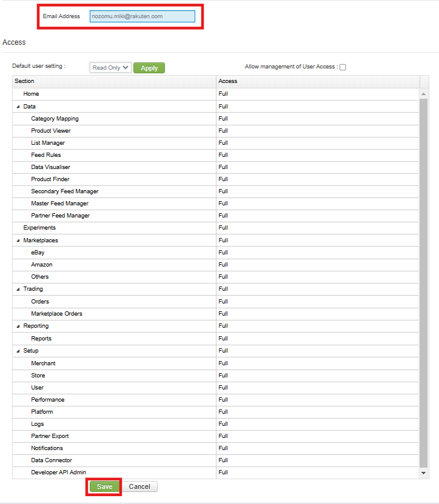Click the scrollbar up arrow
This screenshot has height=504, width=439.
pos(424,94)
